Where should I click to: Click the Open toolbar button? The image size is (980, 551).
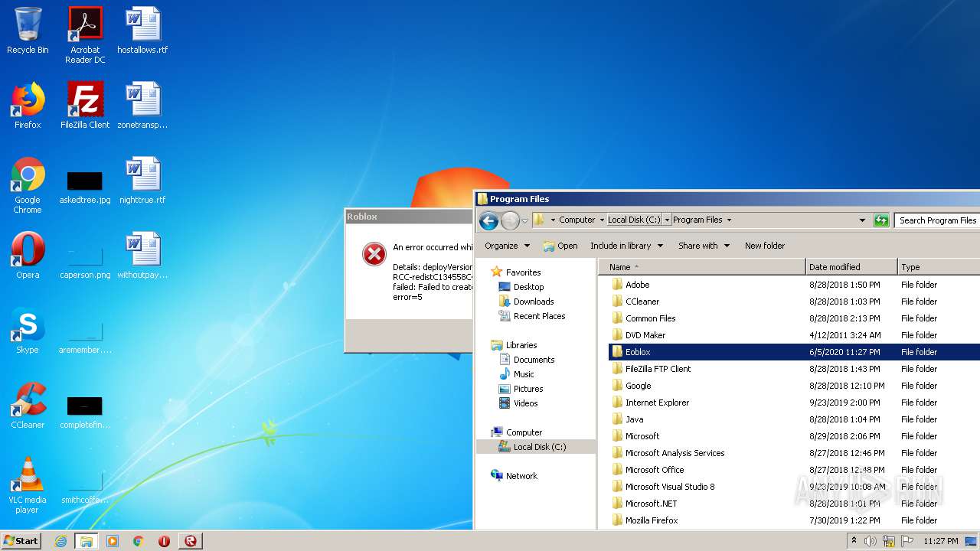560,246
